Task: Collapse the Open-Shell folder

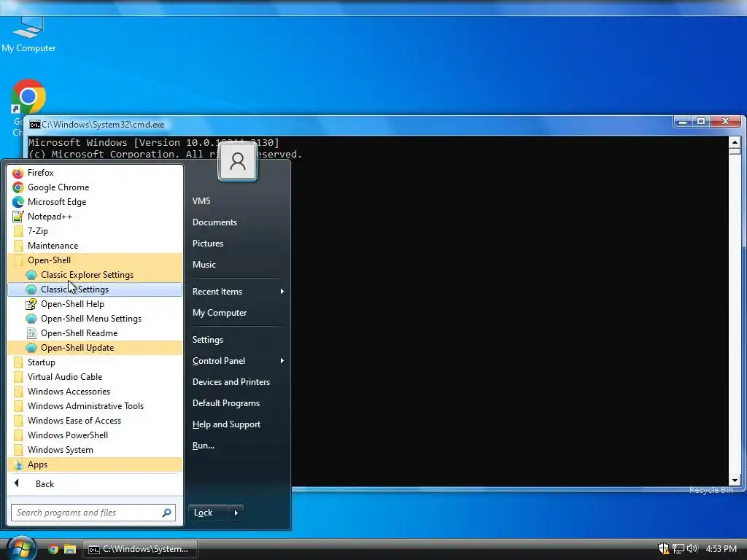Action: click(95, 260)
